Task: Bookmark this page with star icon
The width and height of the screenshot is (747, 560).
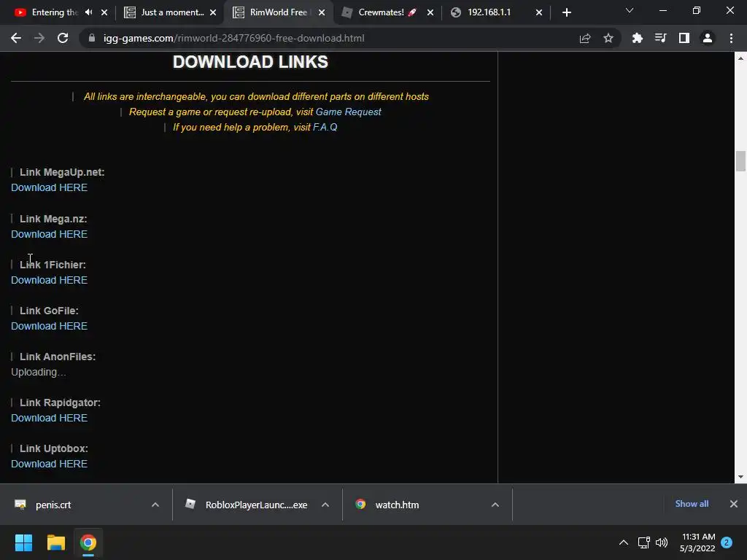Action: (608, 38)
